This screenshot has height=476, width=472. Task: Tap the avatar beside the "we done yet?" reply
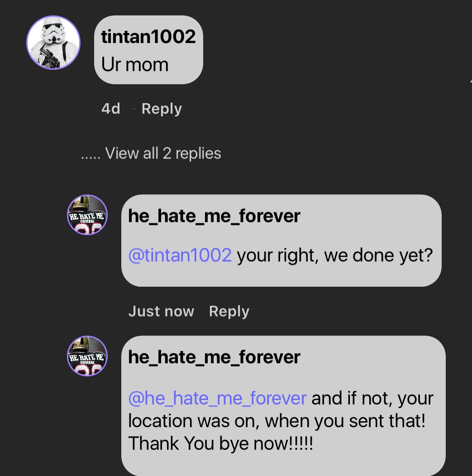[87, 215]
